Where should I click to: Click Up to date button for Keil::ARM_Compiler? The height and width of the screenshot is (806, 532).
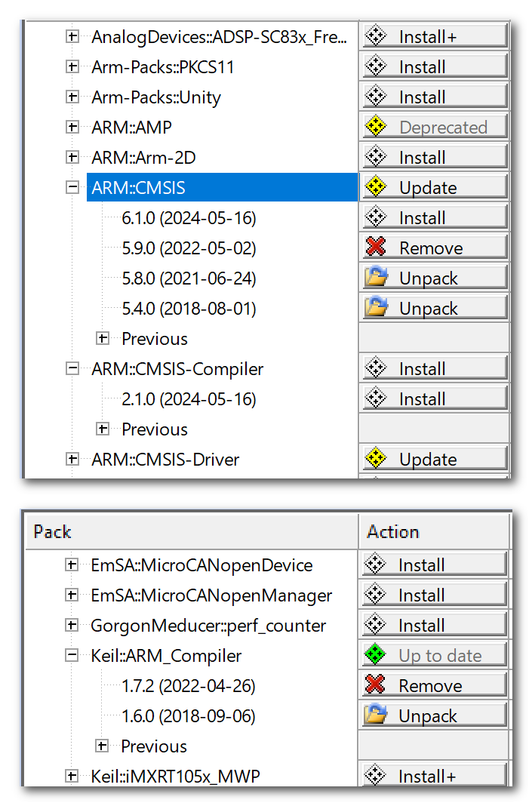click(x=434, y=655)
